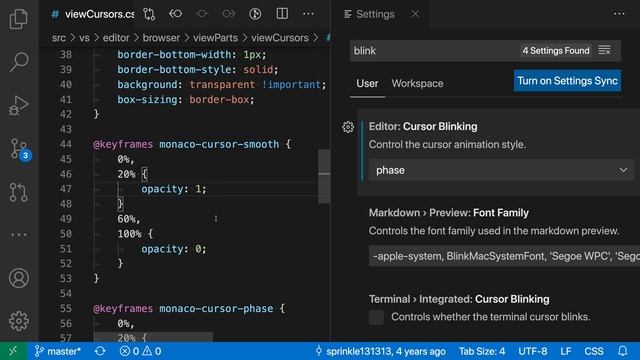The width and height of the screenshot is (640, 360).
Task: Click 'viewCursors' breadcrumb segment
Action: point(280,38)
